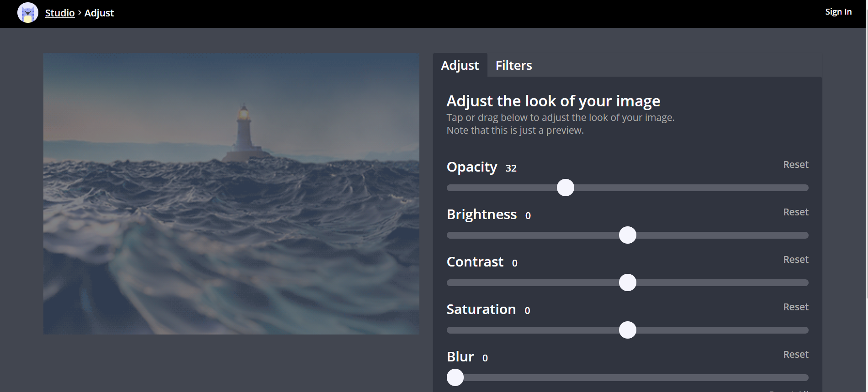Click the Opacity slider handle
This screenshot has height=392, width=868.
tap(566, 188)
